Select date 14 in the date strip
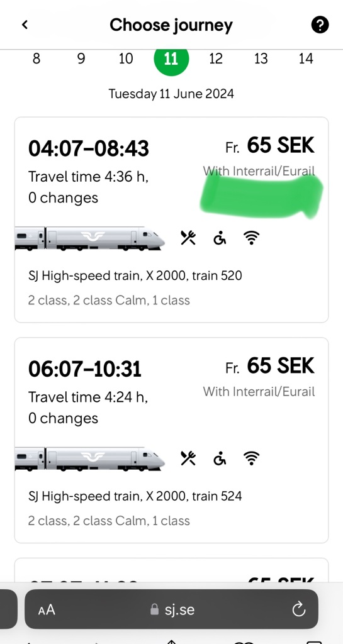Viewport: 343px width, 644px height. 306,58
